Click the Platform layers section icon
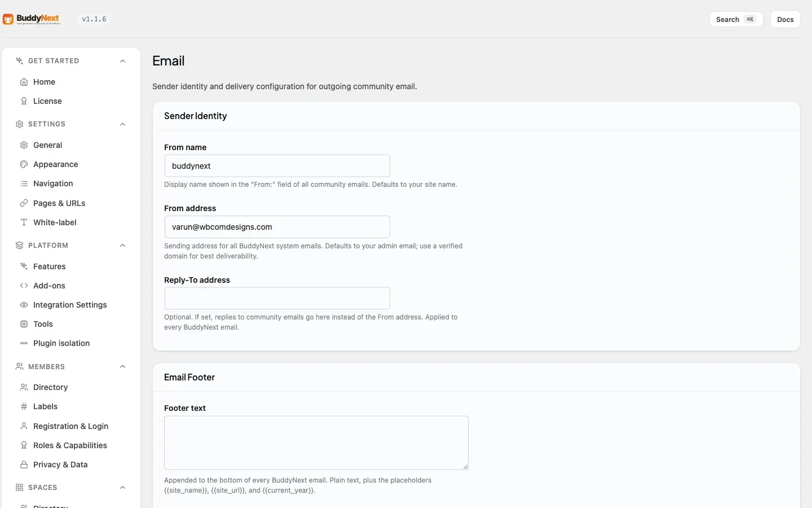This screenshot has width=812, height=508. tap(19, 246)
